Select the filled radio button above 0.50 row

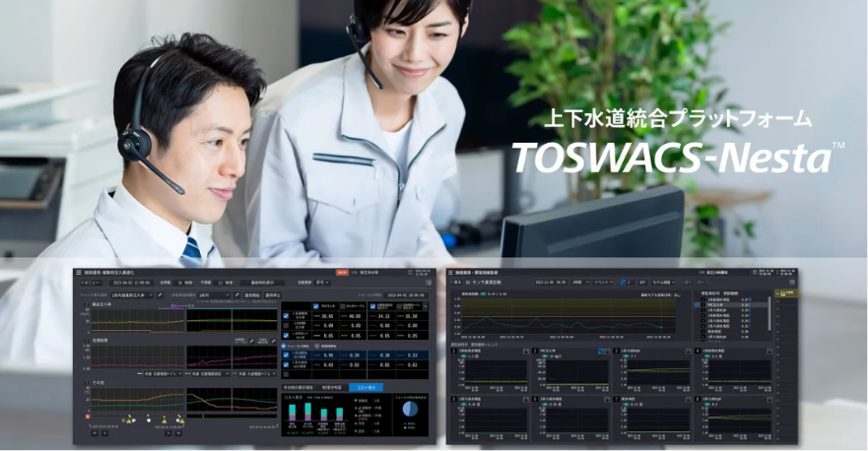point(284,346)
